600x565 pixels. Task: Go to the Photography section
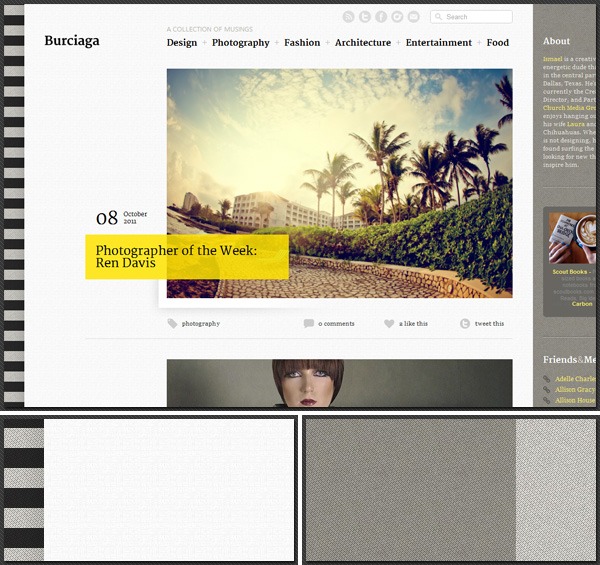tap(241, 43)
